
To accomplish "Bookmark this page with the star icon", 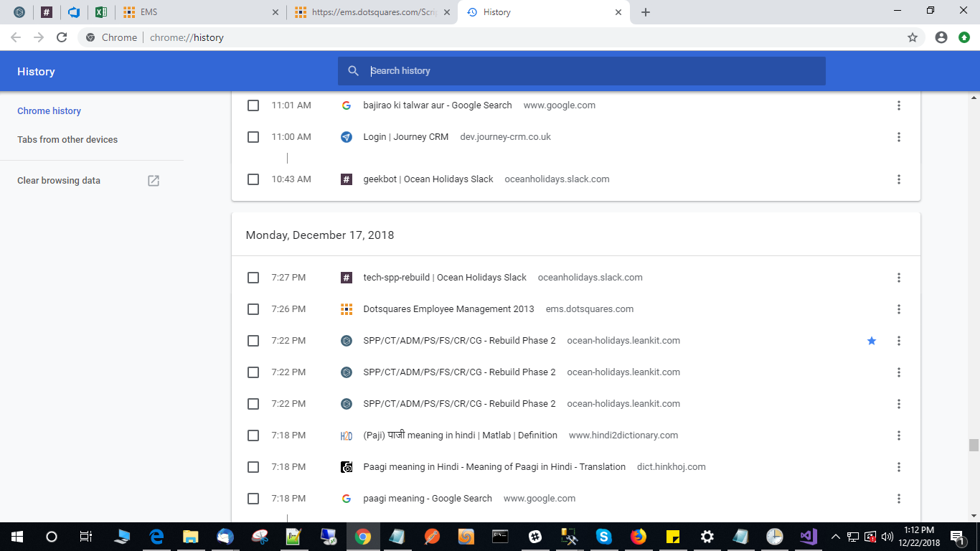I will [x=913, y=37].
